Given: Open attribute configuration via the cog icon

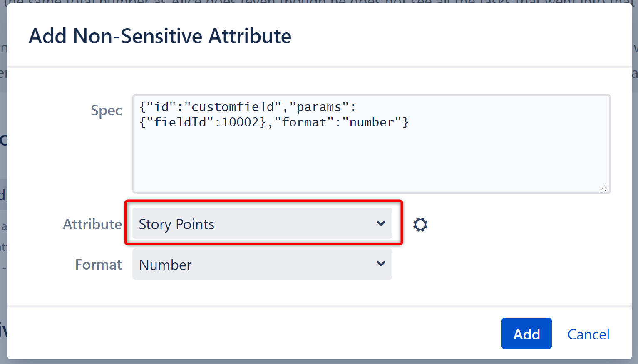Looking at the screenshot, I should coord(420,224).
